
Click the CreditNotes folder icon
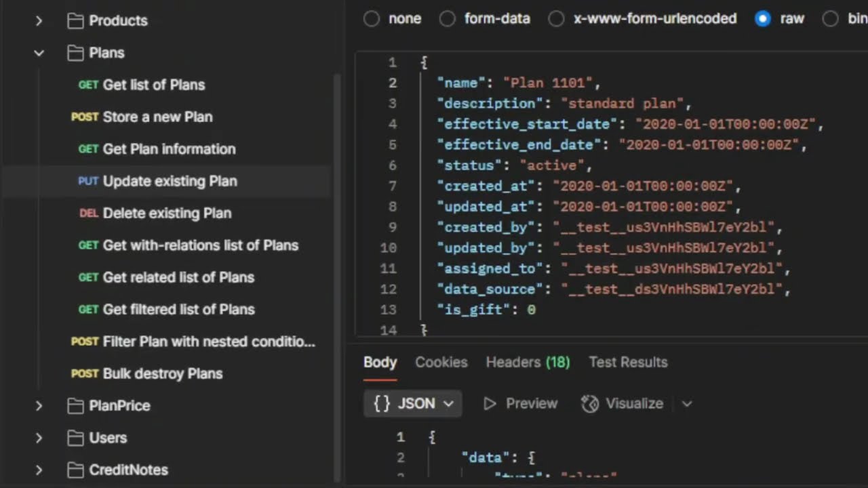click(x=75, y=470)
